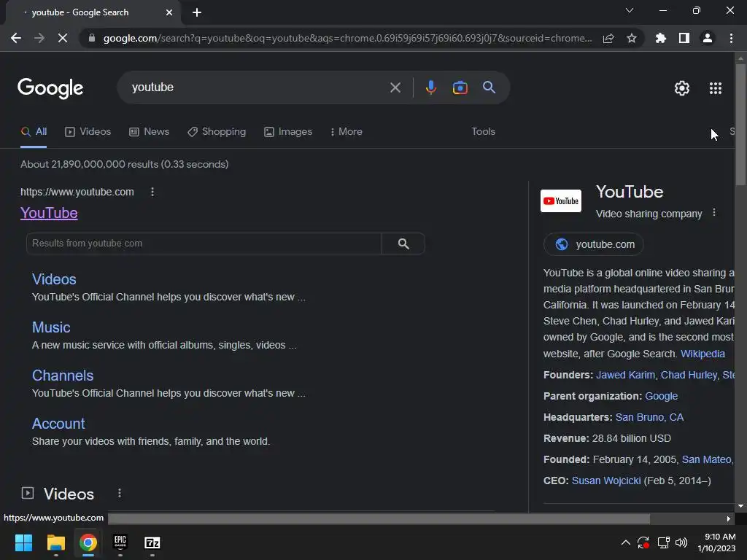Click the youtube.com chip button
The height and width of the screenshot is (560, 747).
point(594,244)
